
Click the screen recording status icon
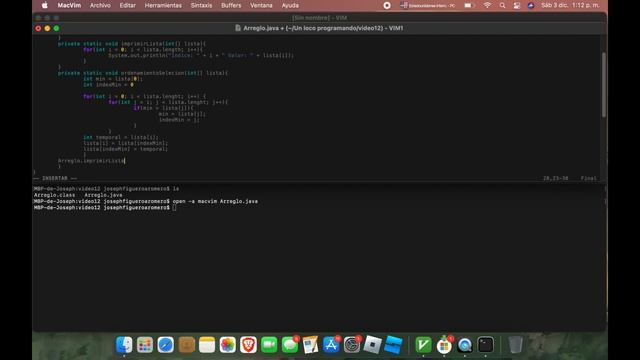[x=387, y=5]
